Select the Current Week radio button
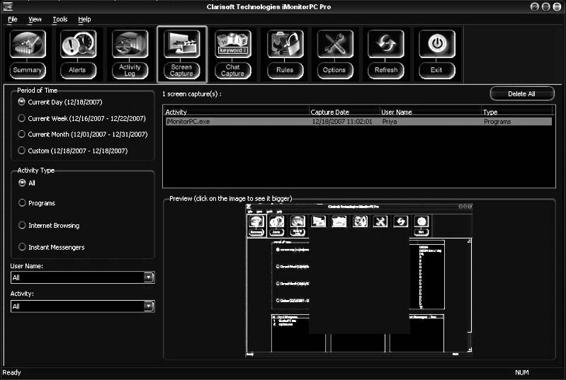The width and height of the screenshot is (566, 380). [x=22, y=118]
